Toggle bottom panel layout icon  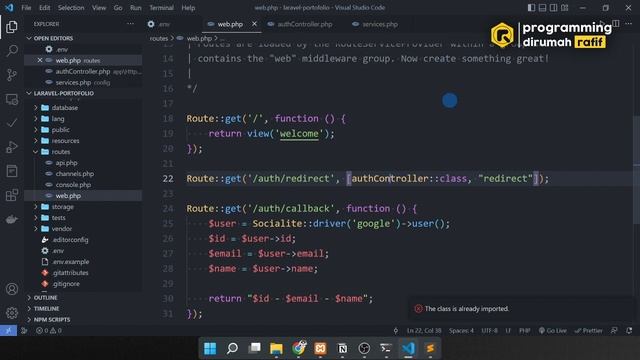point(542,8)
